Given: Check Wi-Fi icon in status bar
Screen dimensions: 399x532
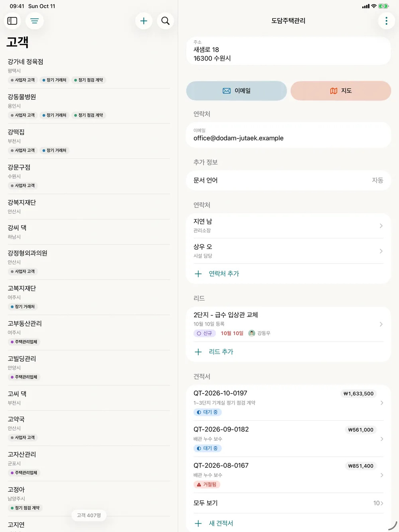Looking at the screenshot, I should (x=374, y=6).
